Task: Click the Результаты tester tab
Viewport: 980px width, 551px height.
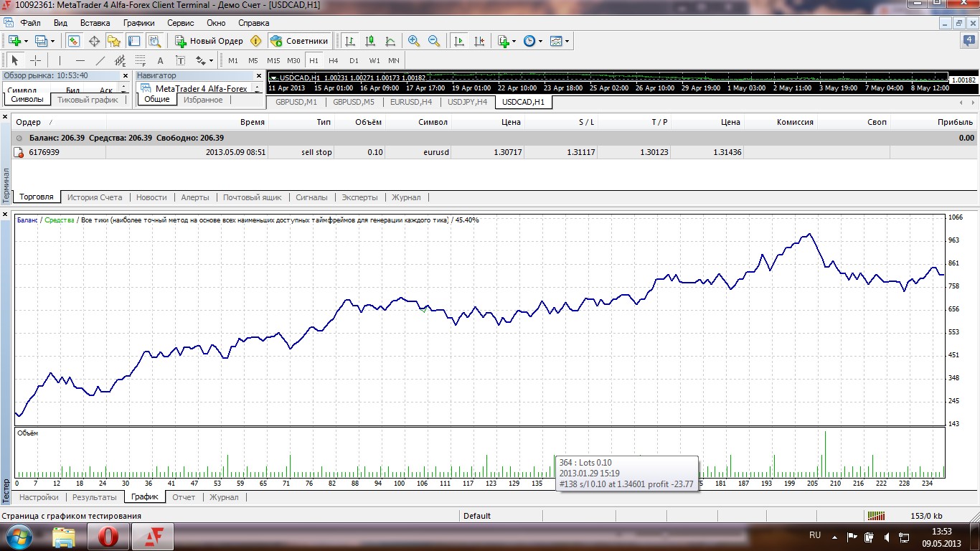Action: [95, 497]
